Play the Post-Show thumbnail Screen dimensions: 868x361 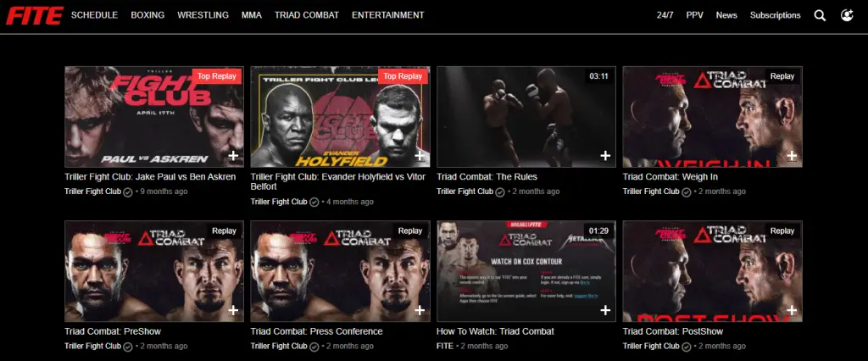712,271
